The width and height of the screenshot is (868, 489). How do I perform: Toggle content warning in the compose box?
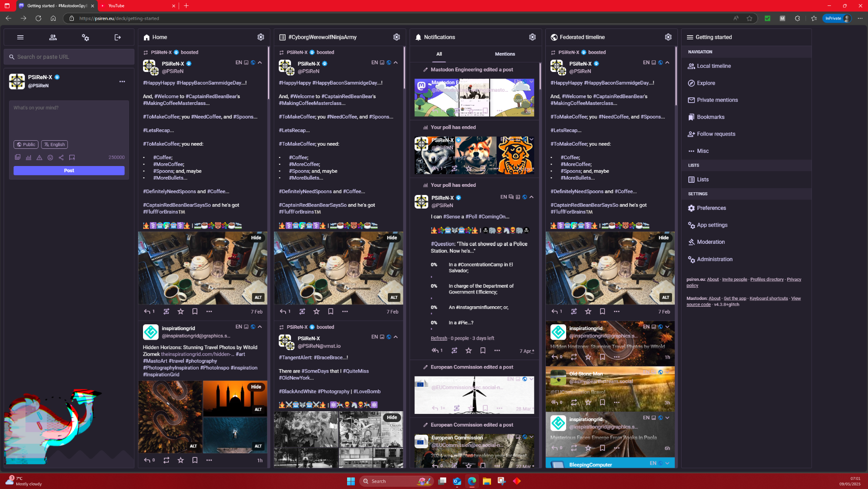[39, 157]
